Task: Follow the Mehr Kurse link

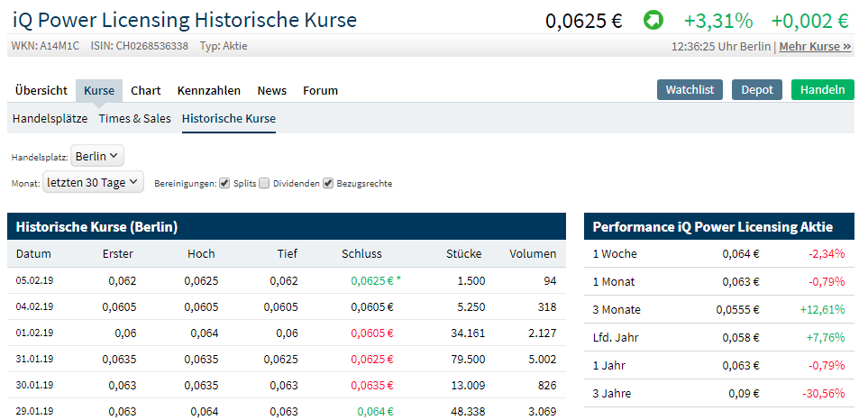Action: pos(815,46)
